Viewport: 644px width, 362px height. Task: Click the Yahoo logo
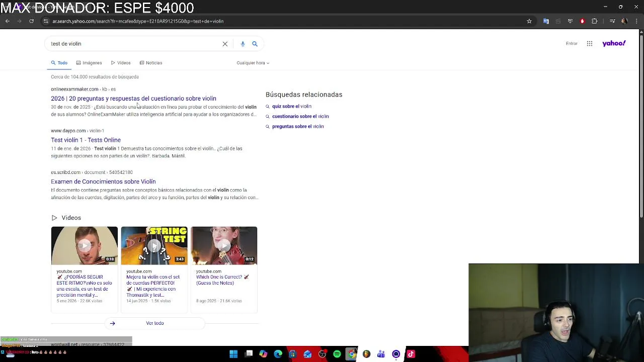pyautogui.click(x=614, y=43)
